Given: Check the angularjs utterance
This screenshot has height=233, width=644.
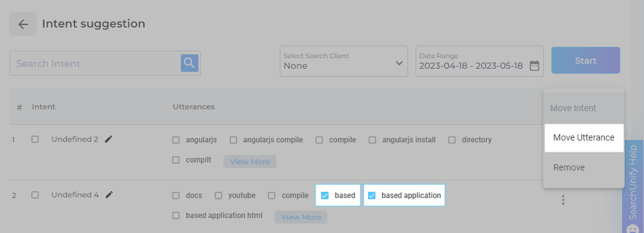Looking at the screenshot, I should [176, 140].
